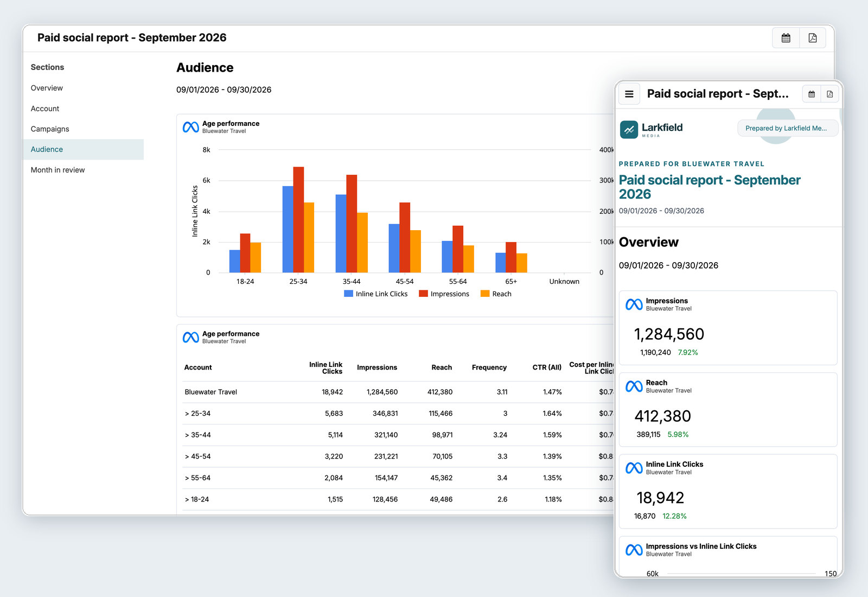Open the hamburger menu in mobile view
This screenshot has height=597, width=868.
[629, 94]
